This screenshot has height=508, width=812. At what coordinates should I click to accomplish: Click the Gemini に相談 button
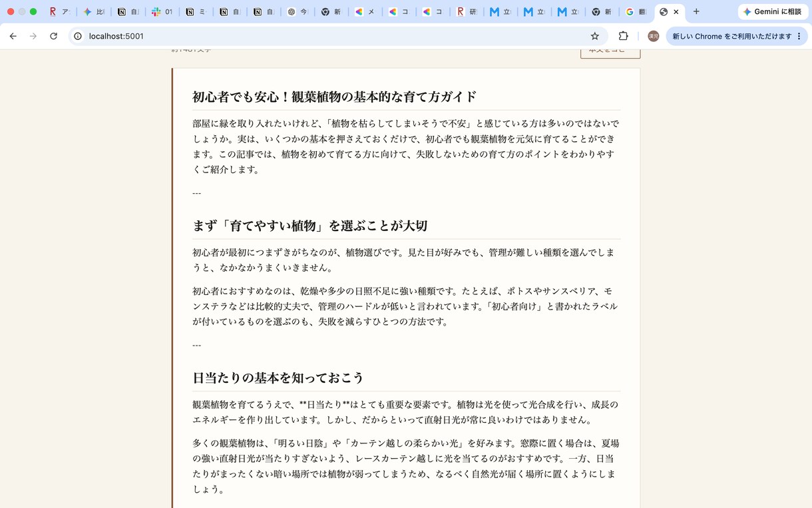click(x=772, y=11)
